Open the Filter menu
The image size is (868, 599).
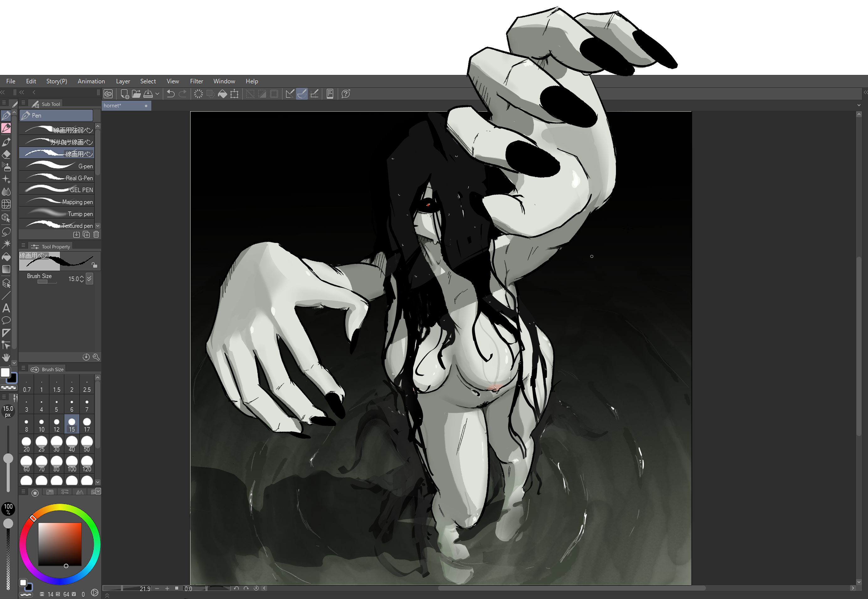196,81
